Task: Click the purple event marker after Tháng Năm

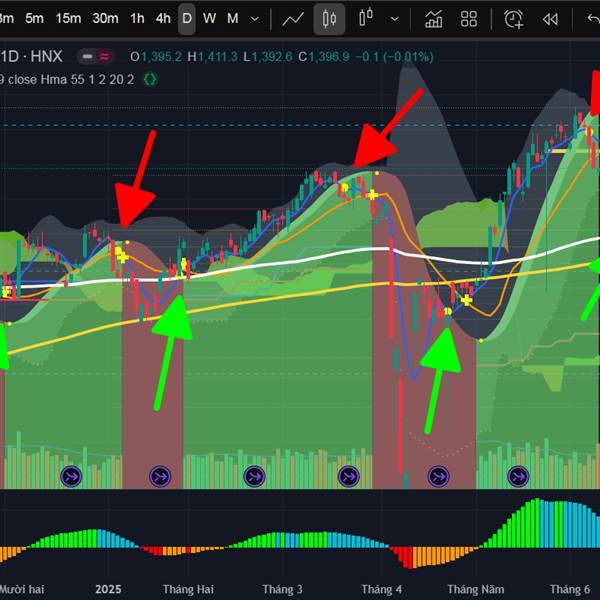Action: (x=518, y=477)
